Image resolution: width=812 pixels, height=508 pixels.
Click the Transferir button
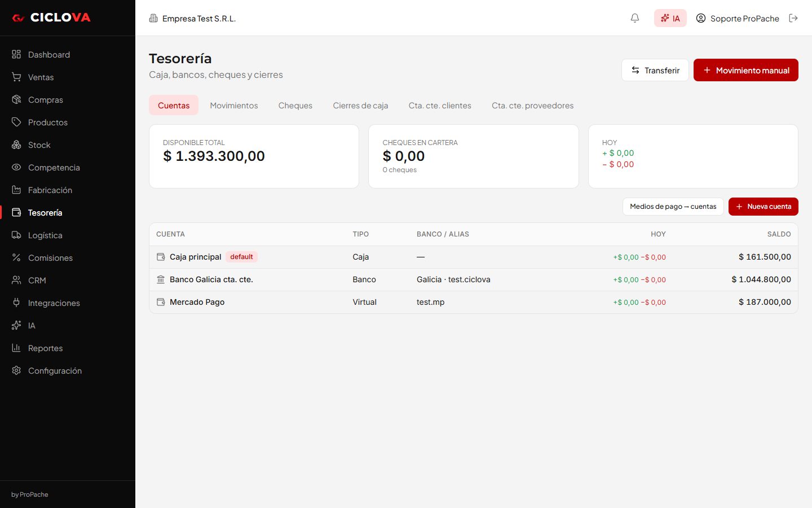[x=655, y=70]
